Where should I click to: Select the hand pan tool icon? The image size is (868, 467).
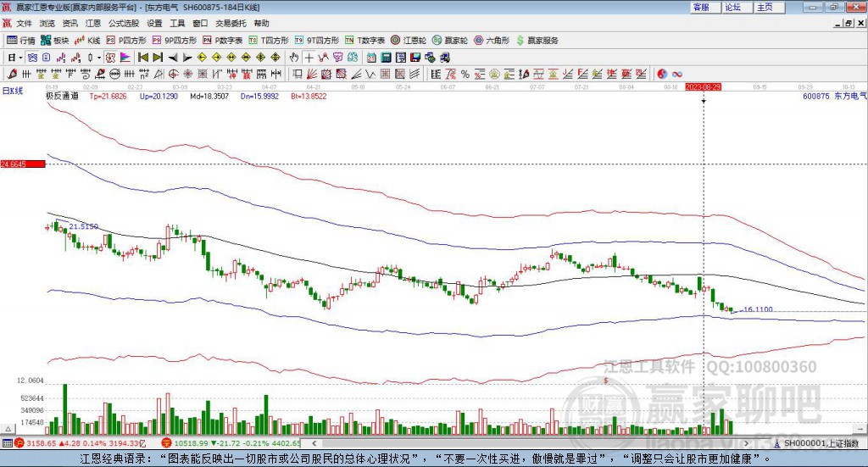tap(294, 58)
